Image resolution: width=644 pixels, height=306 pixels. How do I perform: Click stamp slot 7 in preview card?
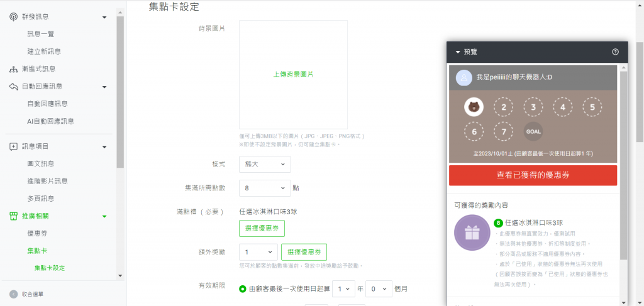pos(504,132)
